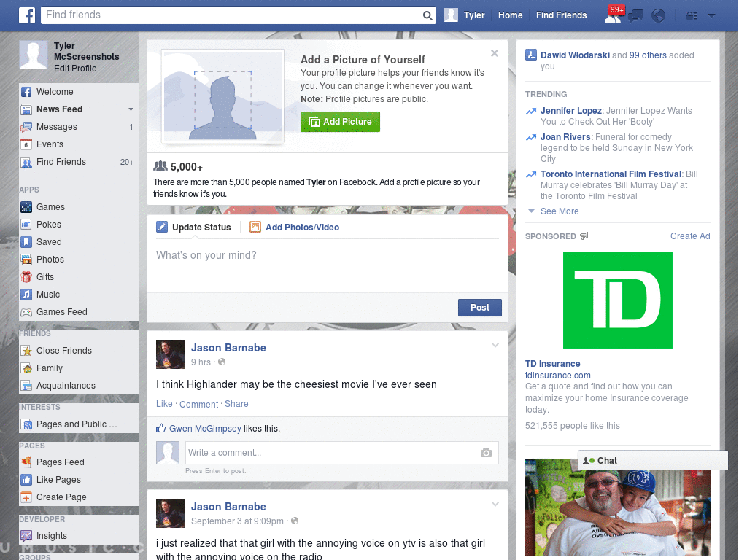Expand News Feed sort dropdown arrow

pyautogui.click(x=131, y=109)
